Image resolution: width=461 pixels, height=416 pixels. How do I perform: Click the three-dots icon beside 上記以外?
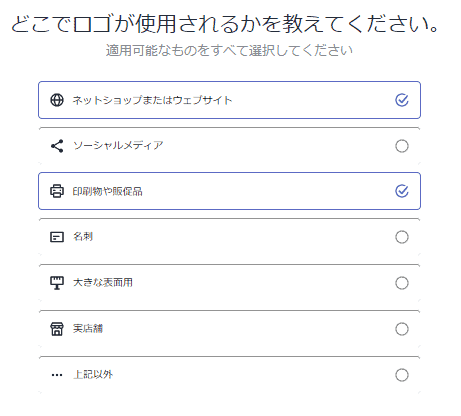pos(57,375)
